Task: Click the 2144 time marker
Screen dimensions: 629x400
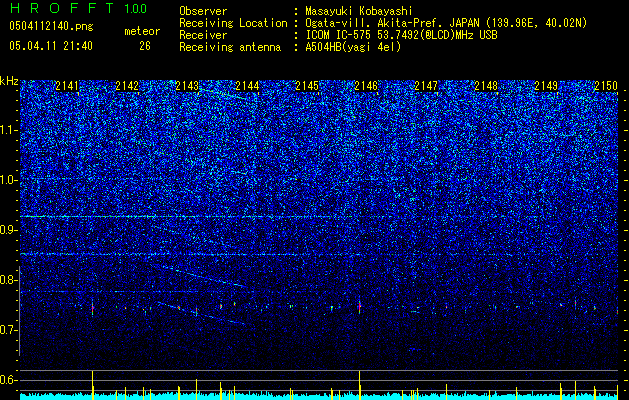Action: point(247,85)
